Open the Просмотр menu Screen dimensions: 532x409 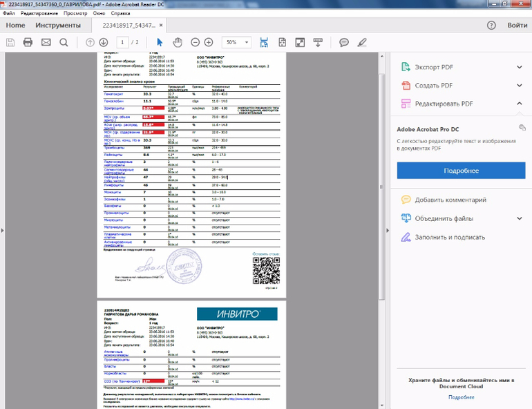click(x=75, y=13)
